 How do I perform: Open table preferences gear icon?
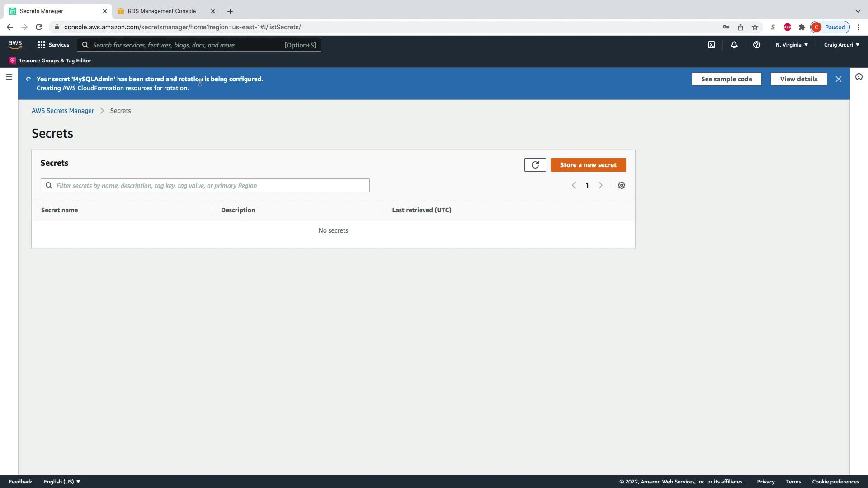tap(621, 185)
